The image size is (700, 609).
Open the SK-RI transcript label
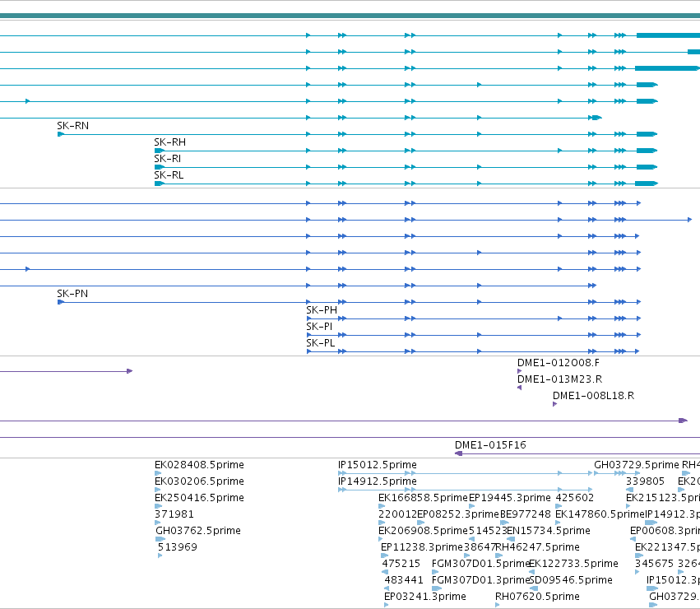pyautogui.click(x=168, y=159)
